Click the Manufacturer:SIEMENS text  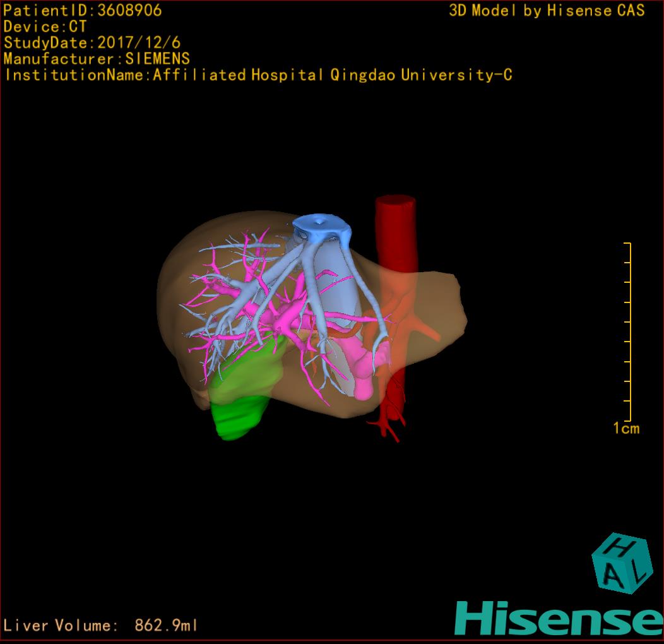[97, 59]
